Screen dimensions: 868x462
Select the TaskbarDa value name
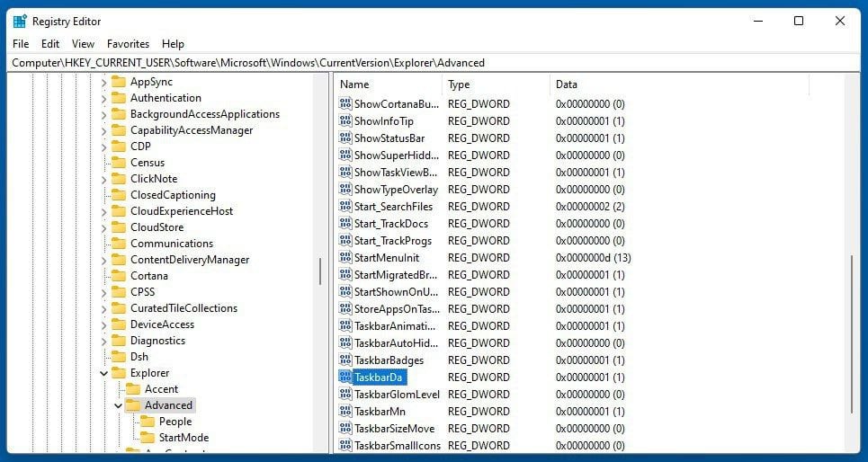point(378,378)
